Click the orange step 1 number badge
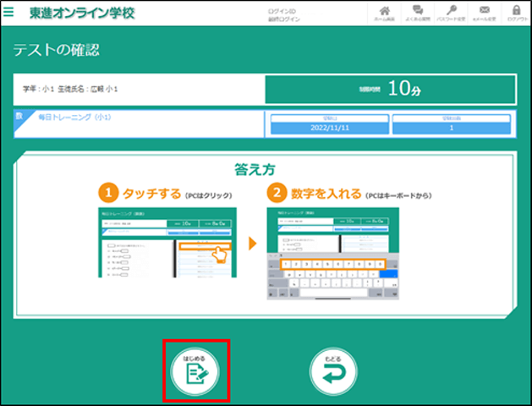532x406 pixels. [106, 194]
